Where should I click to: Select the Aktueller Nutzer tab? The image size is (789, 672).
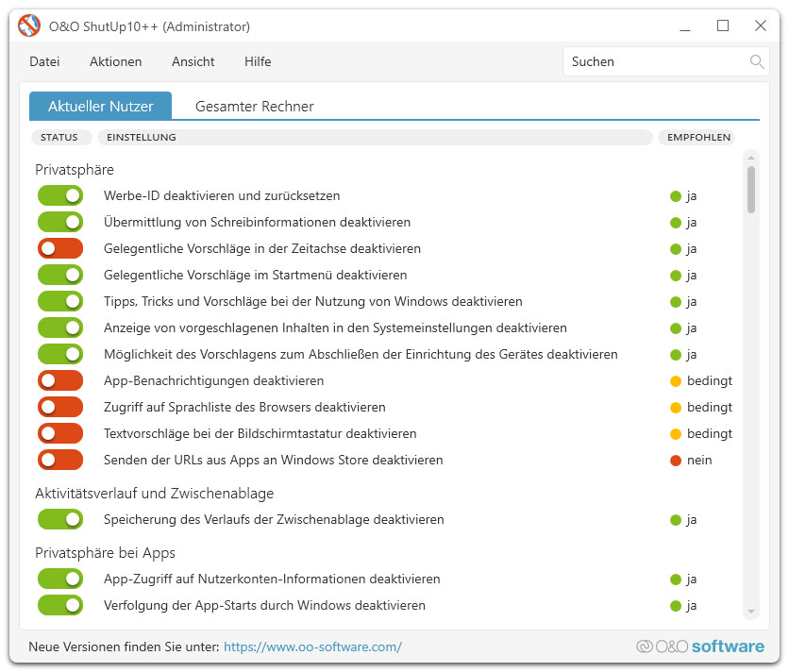click(101, 106)
